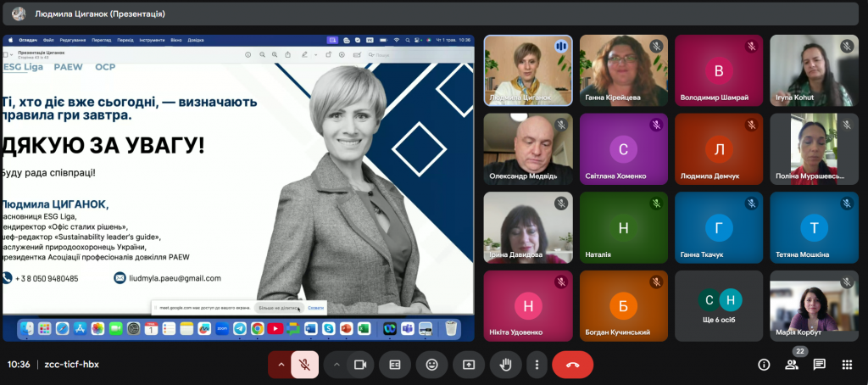Zoom out in the Preview toolbar

(x=263, y=54)
